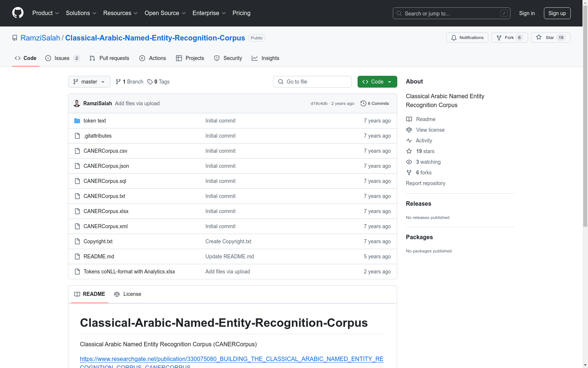Open the GitHub home logo
This screenshot has height=368, width=588.
click(x=18, y=13)
